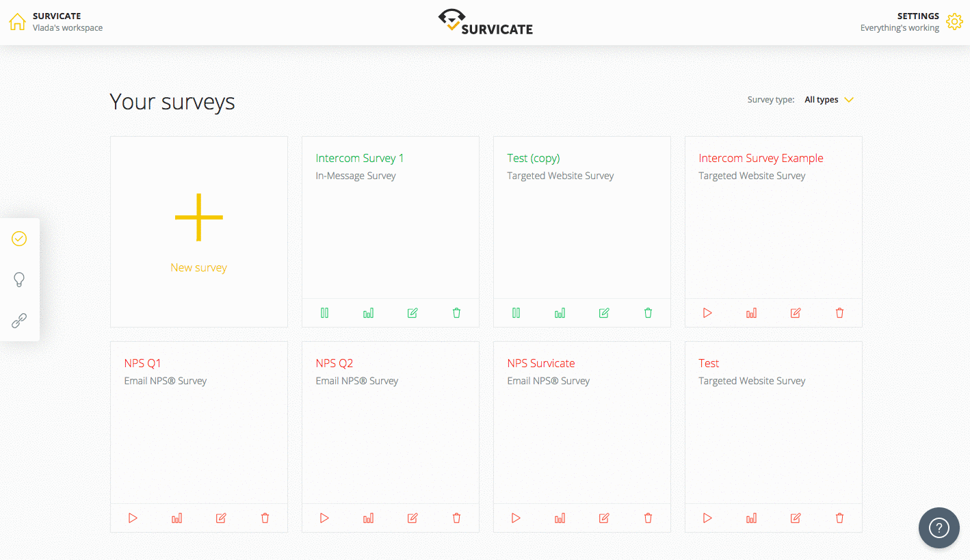Viewport: 970px width, 560px height.
Task: Edit the Test (copy) survey
Action: click(604, 313)
